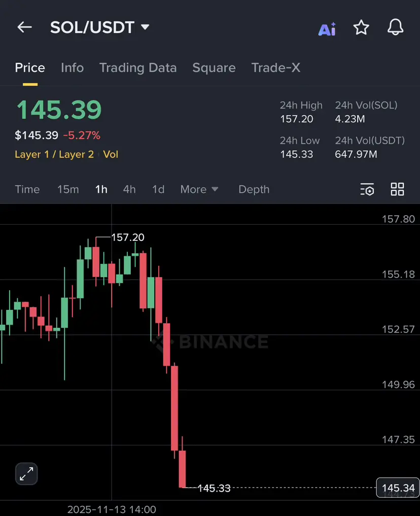Tap the back arrow icon
420x516 pixels.
coord(24,27)
